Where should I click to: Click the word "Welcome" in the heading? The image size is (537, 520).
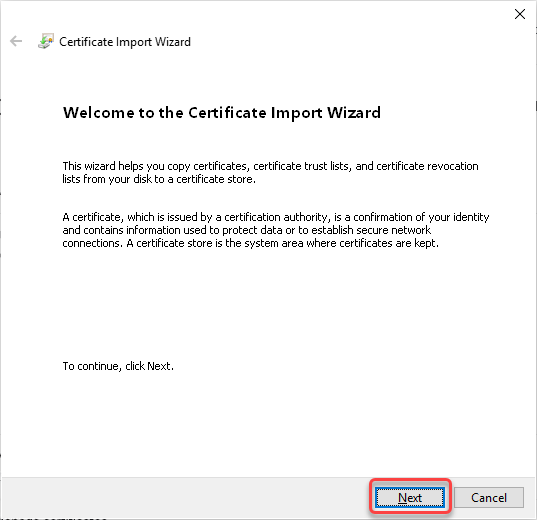pos(99,113)
